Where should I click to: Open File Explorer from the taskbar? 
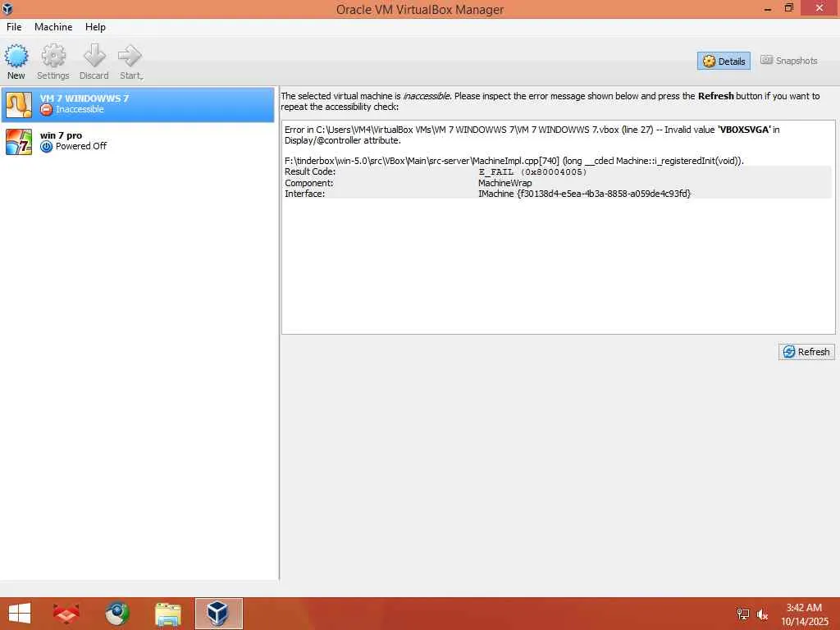[x=168, y=614]
